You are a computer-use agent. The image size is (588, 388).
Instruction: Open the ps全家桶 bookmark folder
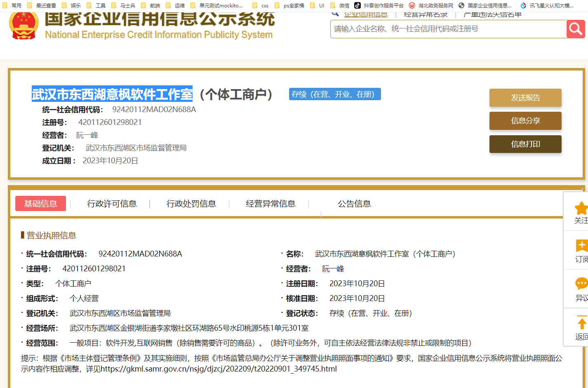coord(289,5)
